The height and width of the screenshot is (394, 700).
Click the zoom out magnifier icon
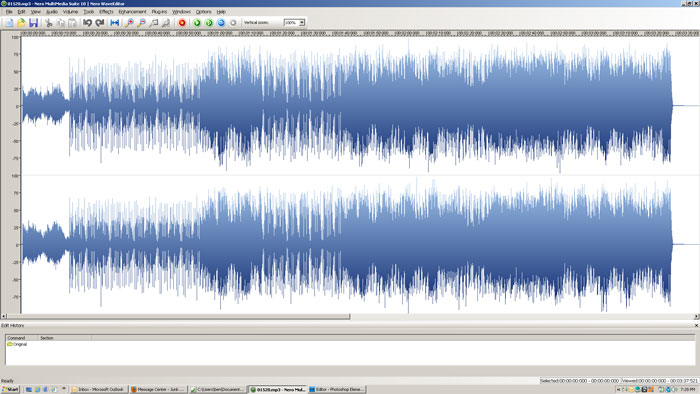(x=142, y=23)
